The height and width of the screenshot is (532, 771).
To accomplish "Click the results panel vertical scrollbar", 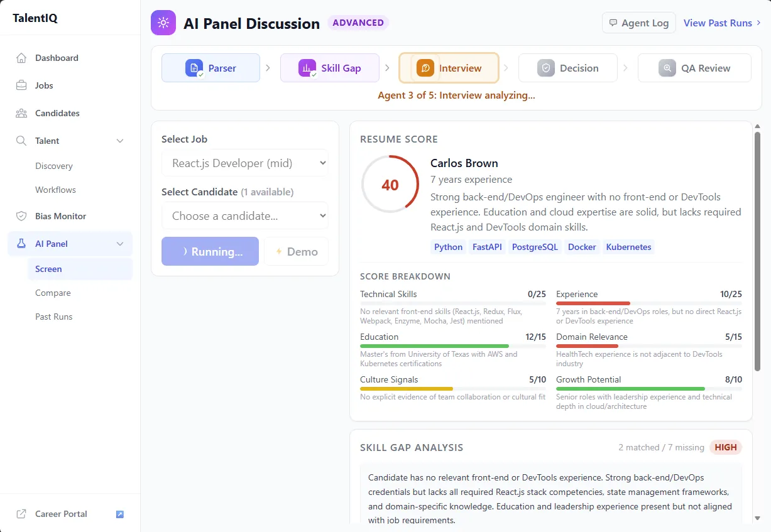I will pos(757,251).
